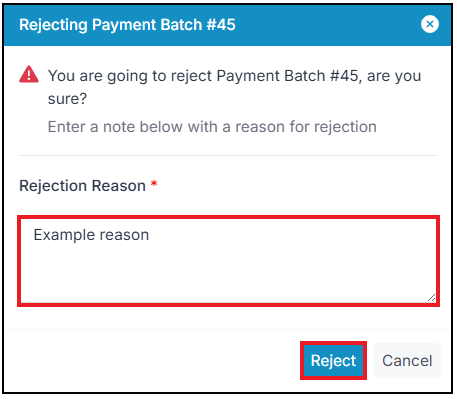
Task: Click the red warning triangle icon
Action: 29,74
